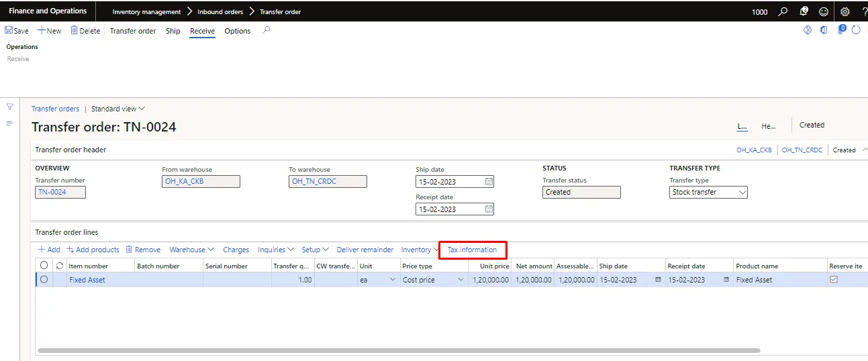The image size is (868, 361).
Task: Open the filter pane funnel icon
Action: coord(9,107)
